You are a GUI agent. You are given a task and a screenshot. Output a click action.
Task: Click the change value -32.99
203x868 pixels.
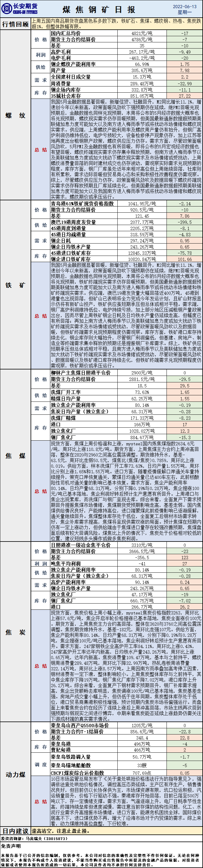click(x=185, y=83)
